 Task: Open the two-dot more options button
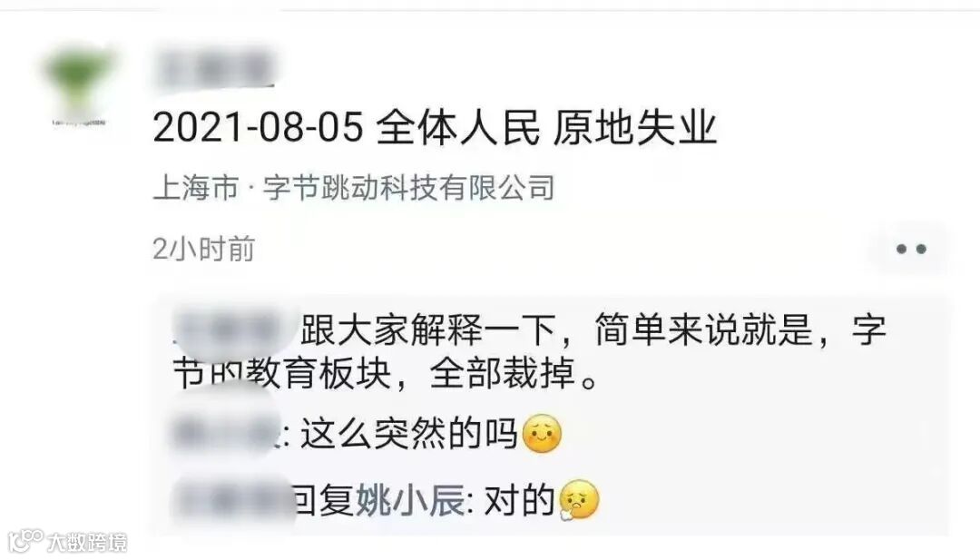pos(911,249)
